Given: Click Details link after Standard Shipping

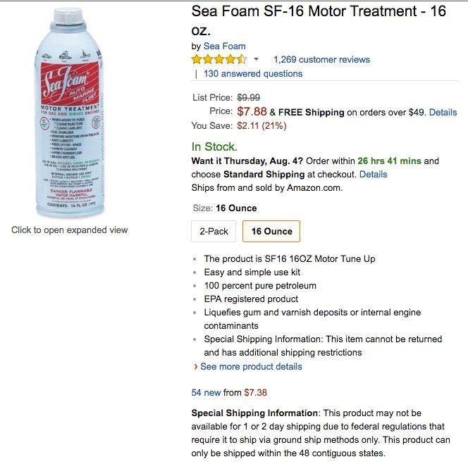Looking at the screenshot, I should (374, 174).
